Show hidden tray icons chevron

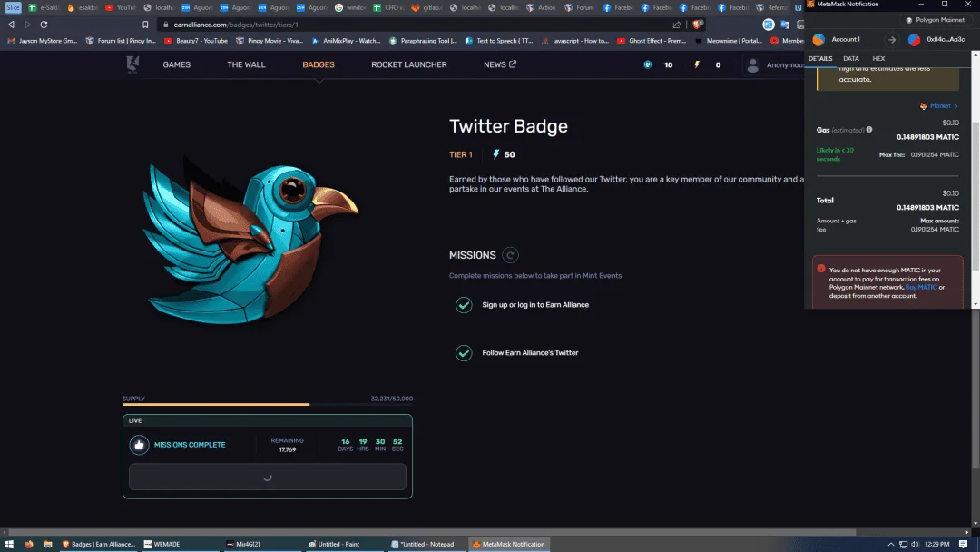(x=891, y=544)
